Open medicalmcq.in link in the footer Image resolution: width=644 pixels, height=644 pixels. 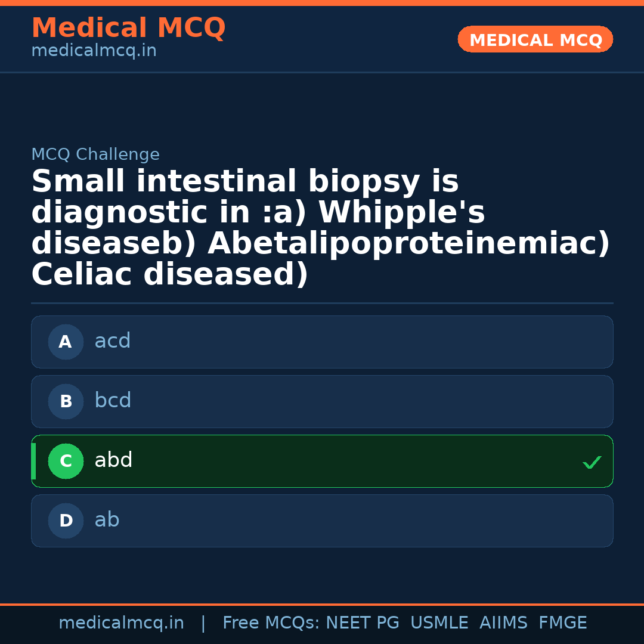(x=121, y=623)
